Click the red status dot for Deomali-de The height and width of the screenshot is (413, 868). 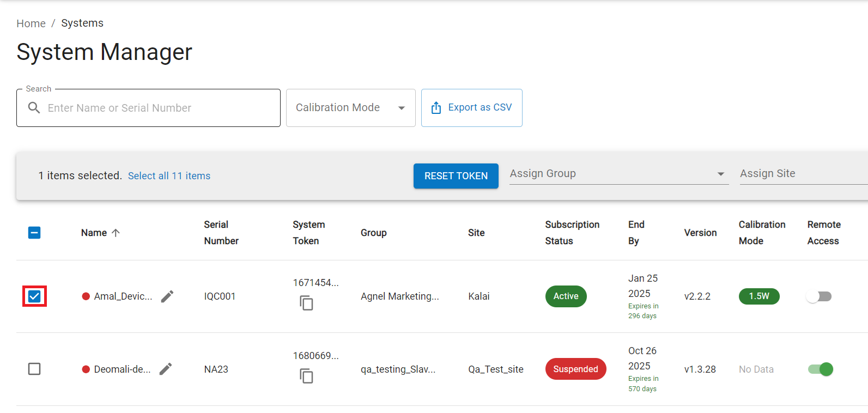coord(86,369)
